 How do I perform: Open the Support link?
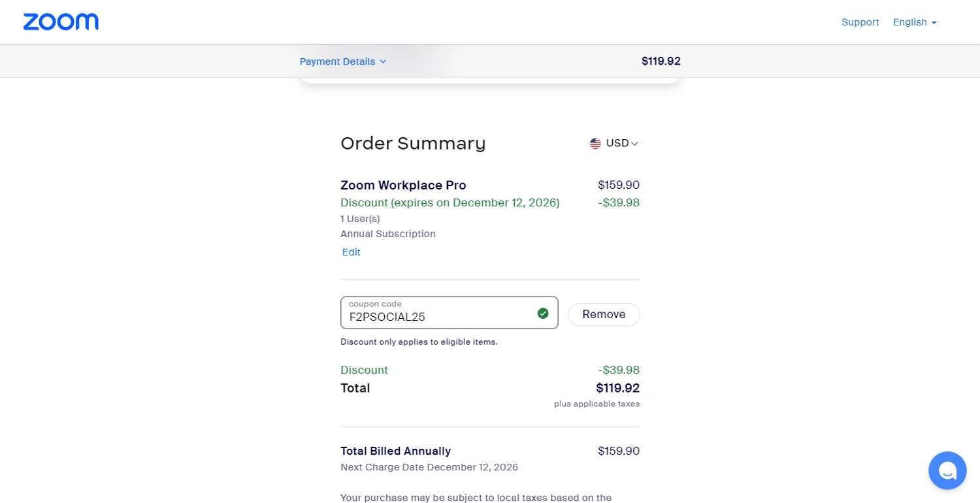(860, 22)
